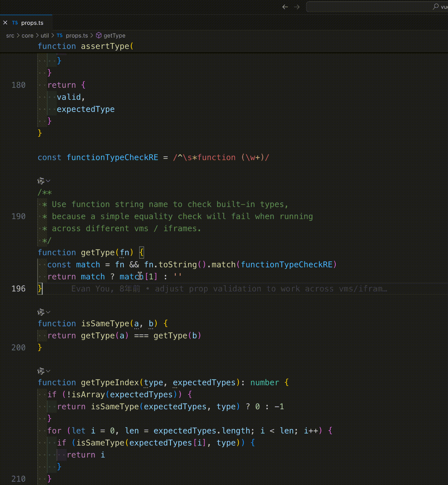This screenshot has width=448, height=485.
Task: Click 'return i' inside the loop
Action: (86, 455)
